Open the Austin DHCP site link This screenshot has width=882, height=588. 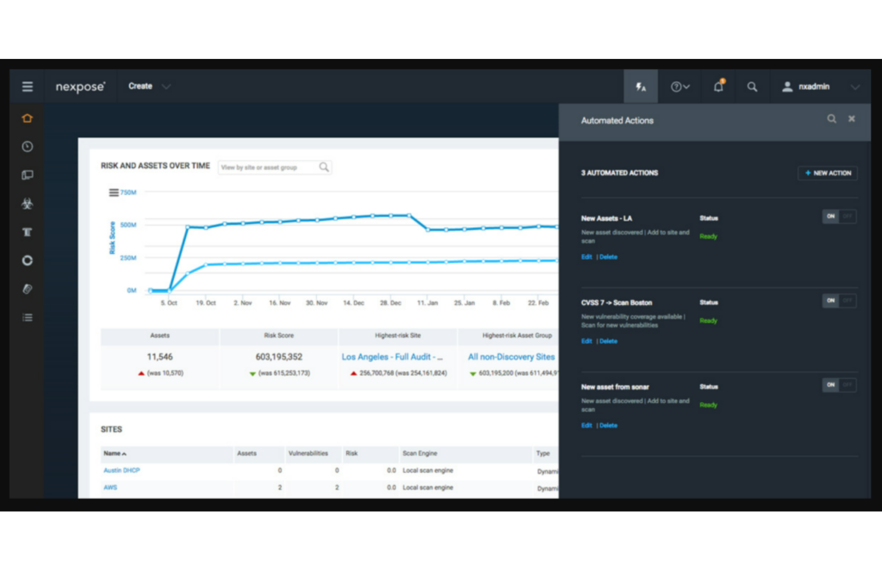[122, 470]
